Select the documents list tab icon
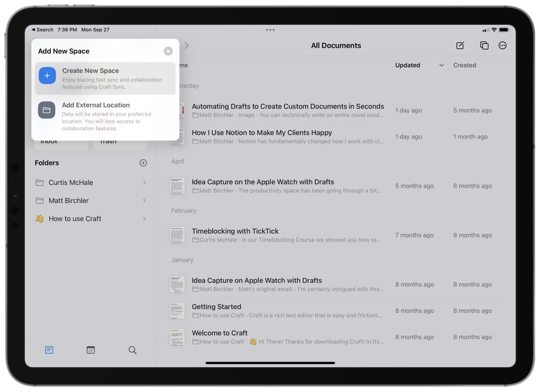Screen dimensions: 541x392 pyautogui.click(x=49, y=350)
